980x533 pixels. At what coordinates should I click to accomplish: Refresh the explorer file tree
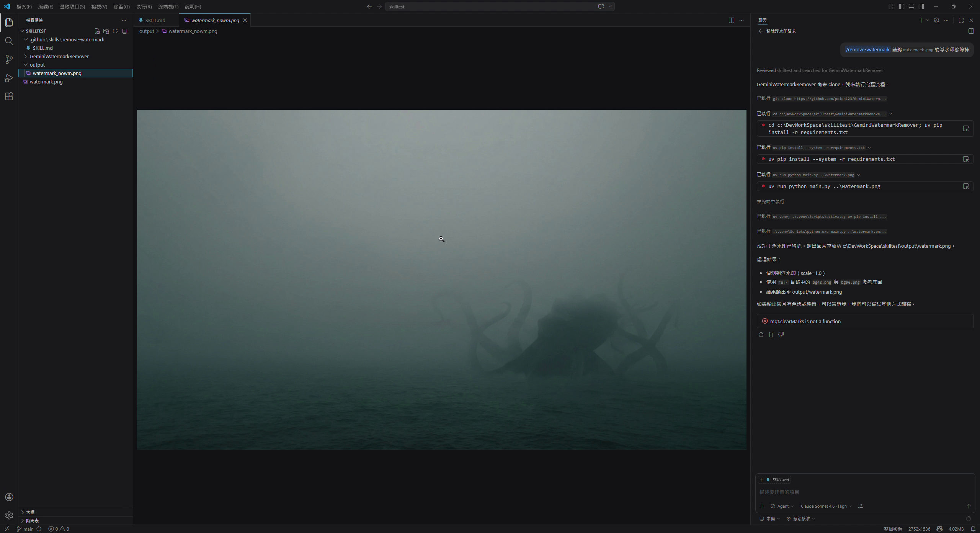click(x=115, y=31)
